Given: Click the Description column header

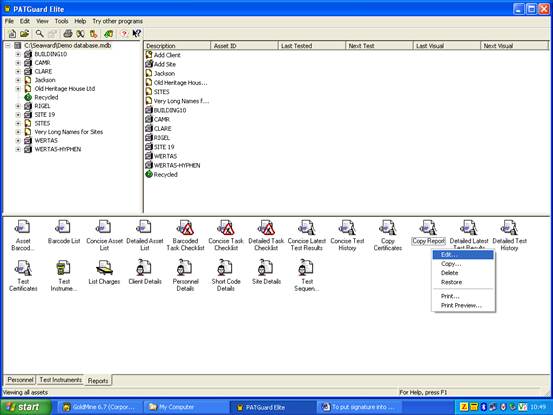Looking at the screenshot, I should tap(177, 46).
